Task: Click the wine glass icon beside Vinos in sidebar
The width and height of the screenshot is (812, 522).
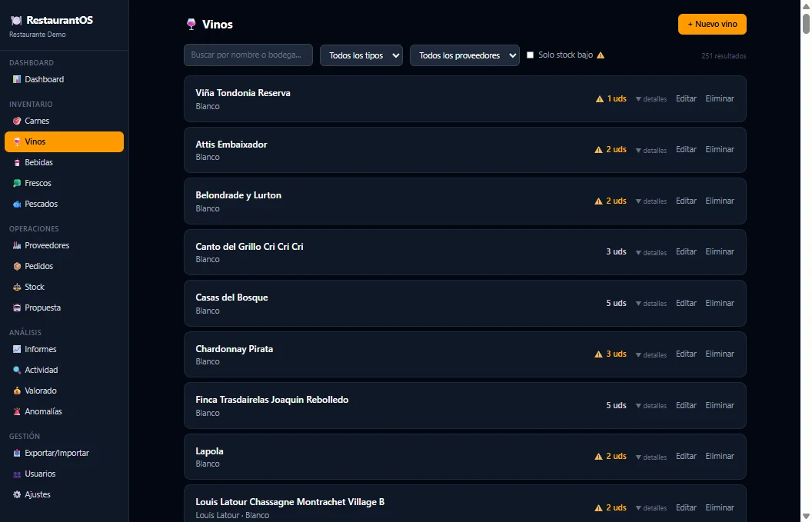Action: pyautogui.click(x=17, y=141)
